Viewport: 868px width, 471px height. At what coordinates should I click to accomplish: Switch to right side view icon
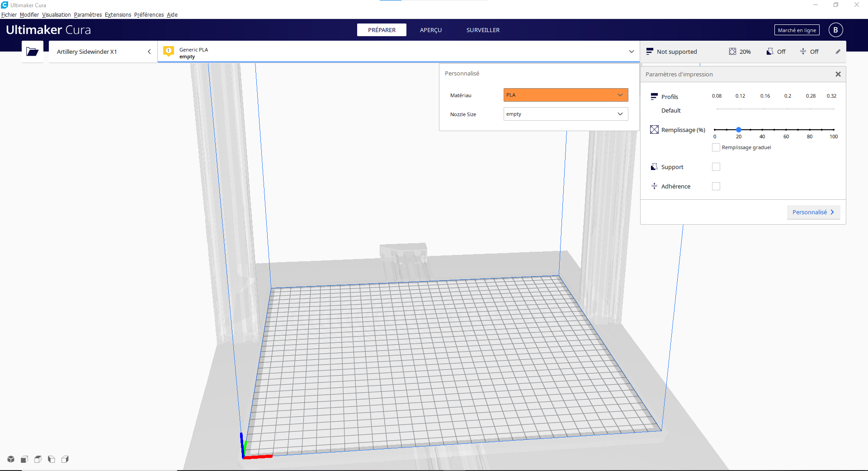coord(65,459)
